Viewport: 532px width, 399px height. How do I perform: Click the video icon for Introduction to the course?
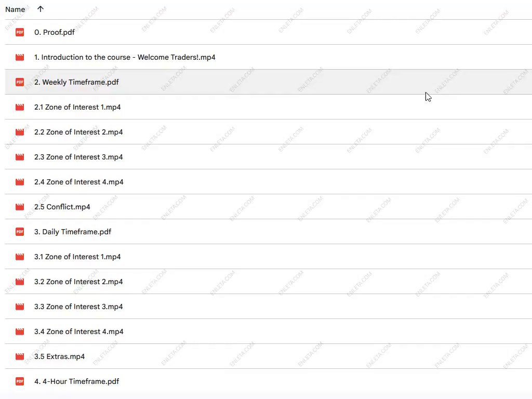click(20, 57)
